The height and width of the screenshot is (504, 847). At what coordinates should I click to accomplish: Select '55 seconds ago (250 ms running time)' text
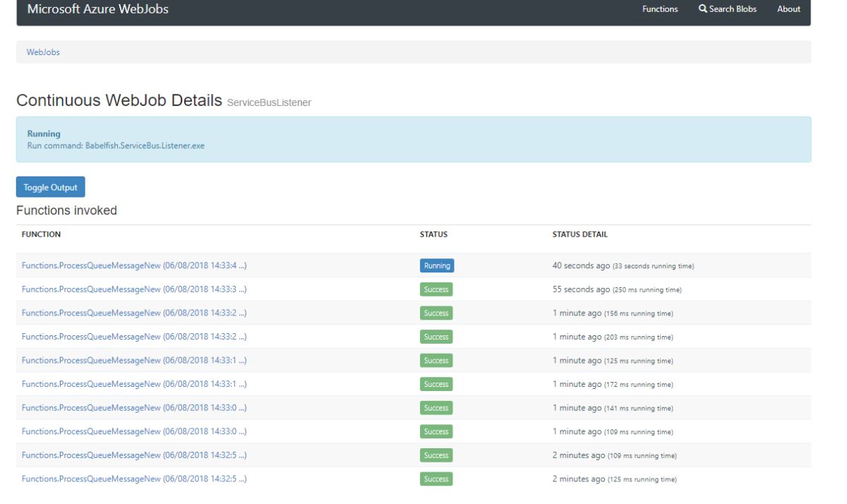[617, 289]
